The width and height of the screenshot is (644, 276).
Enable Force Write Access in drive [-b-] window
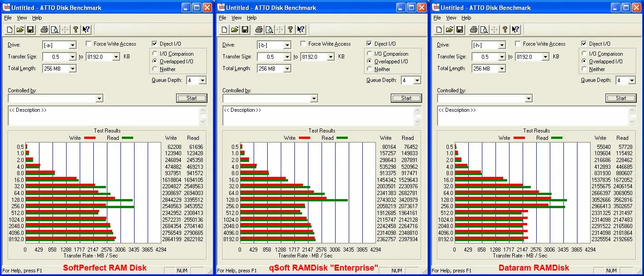click(x=303, y=44)
